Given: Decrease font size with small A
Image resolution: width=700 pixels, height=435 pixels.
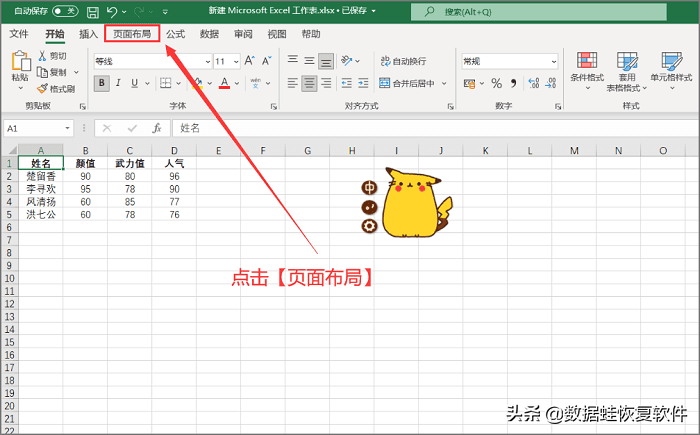Looking at the screenshot, I should click(267, 61).
